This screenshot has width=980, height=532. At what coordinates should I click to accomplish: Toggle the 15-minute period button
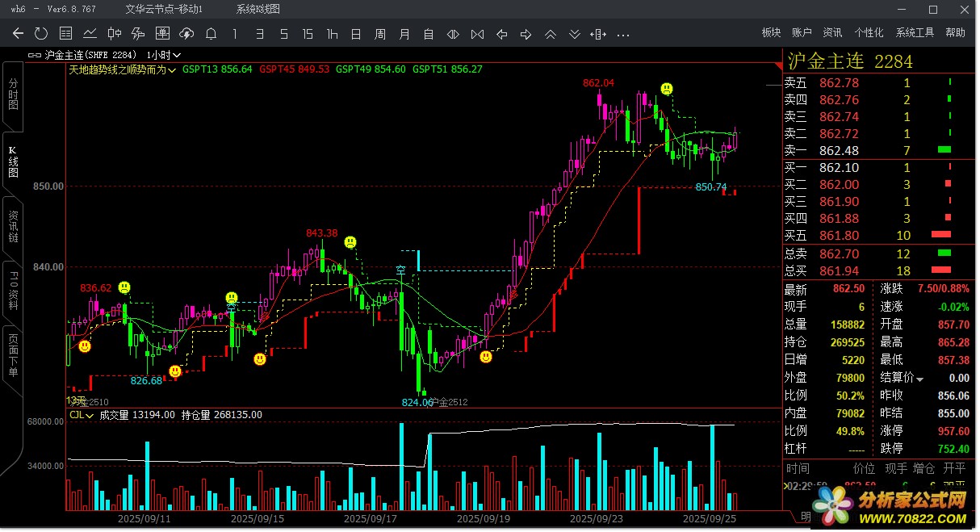click(x=308, y=34)
